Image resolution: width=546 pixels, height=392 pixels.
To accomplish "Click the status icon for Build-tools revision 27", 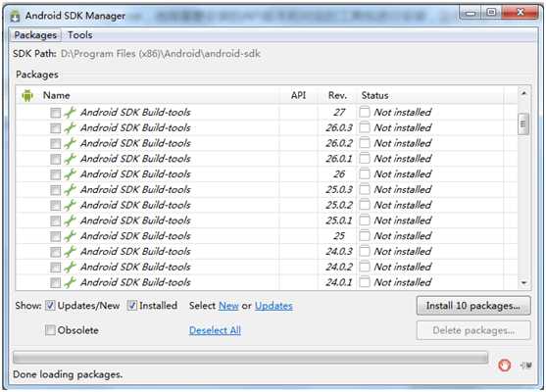I will (x=365, y=113).
